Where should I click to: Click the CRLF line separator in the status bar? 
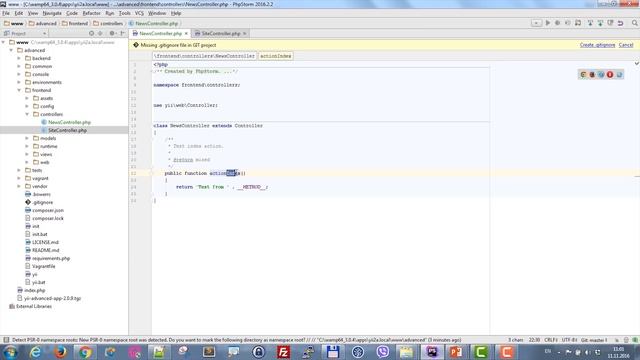point(551,340)
